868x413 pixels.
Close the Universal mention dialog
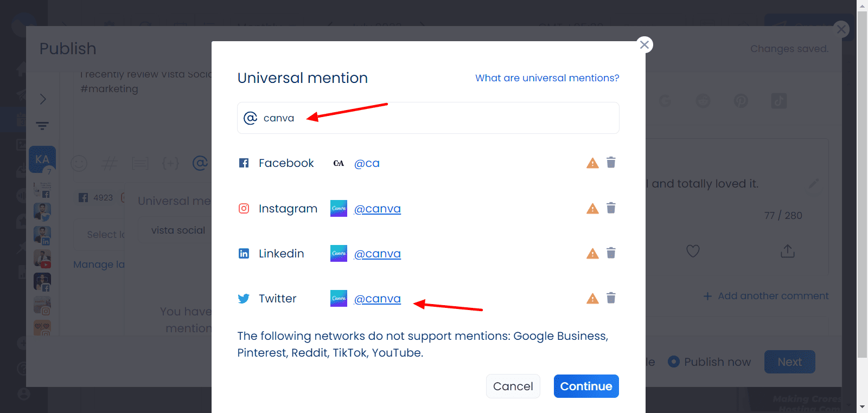pyautogui.click(x=644, y=44)
